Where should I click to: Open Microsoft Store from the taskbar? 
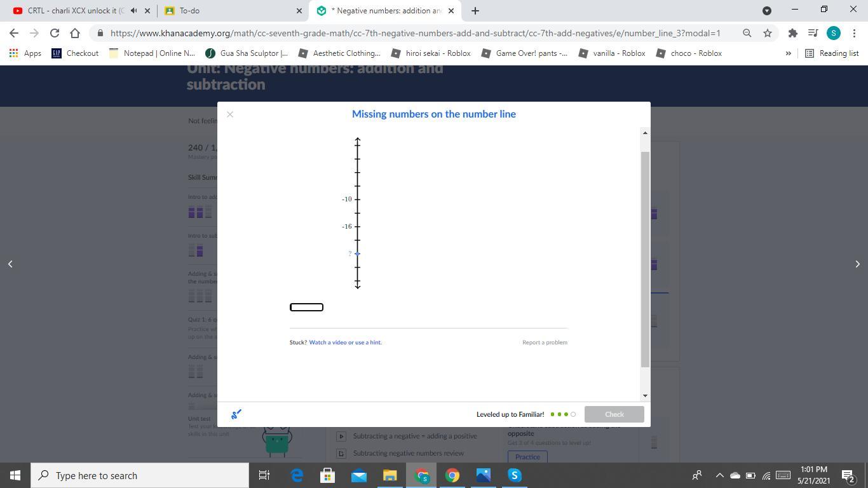[327, 475]
